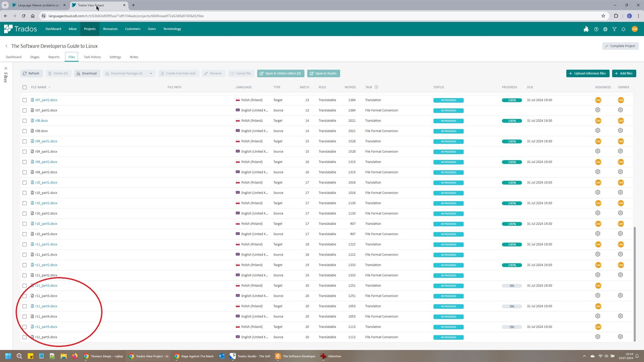Image resolution: width=644 pixels, height=362 pixels.
Task: Expand the collapsed Filter side panel
Action: point(6,68)
